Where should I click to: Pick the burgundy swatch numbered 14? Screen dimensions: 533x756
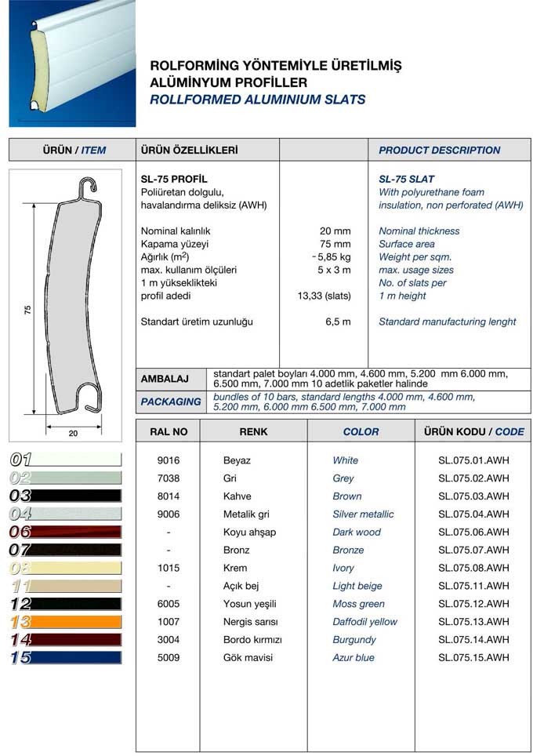click(x=67, y=640)
